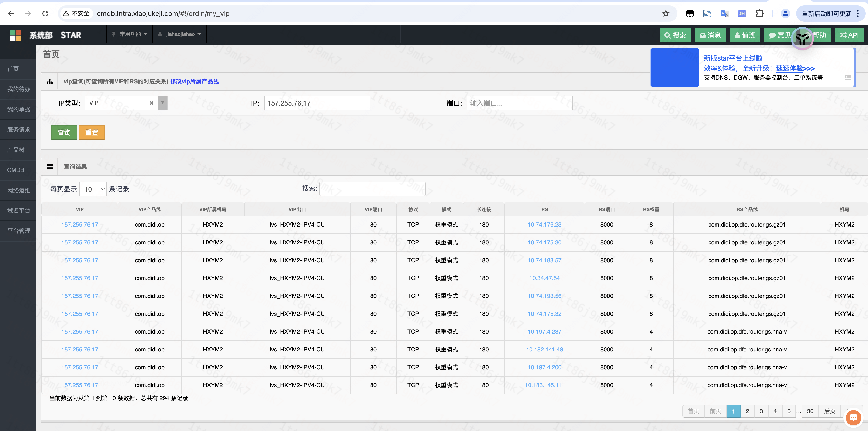
Task: Open 网络运维 in sidebar
Action: 18,190
